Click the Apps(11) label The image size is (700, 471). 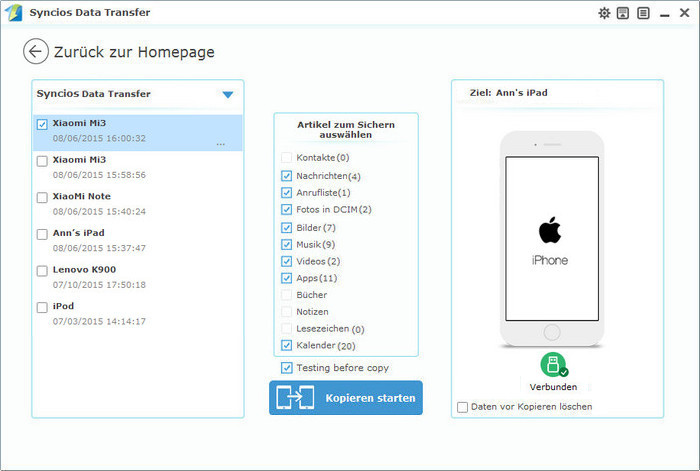(x=317, y=279)
